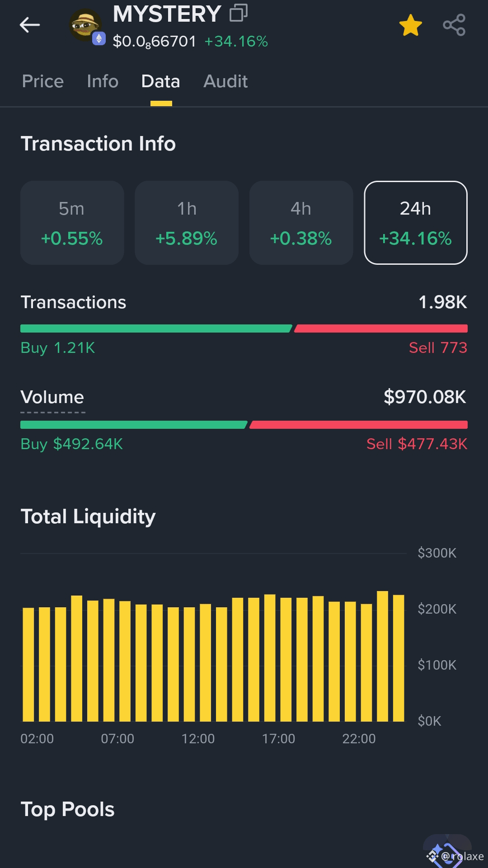Copy the MYSTERY token address icon
Image resolution: width=488 pixels, height=868 pixels.
[239, 13]
